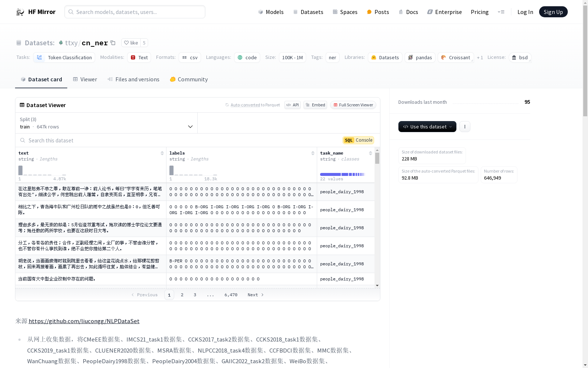
Task: Expand the navbar more-options menu icon
Action: [501, 12]
